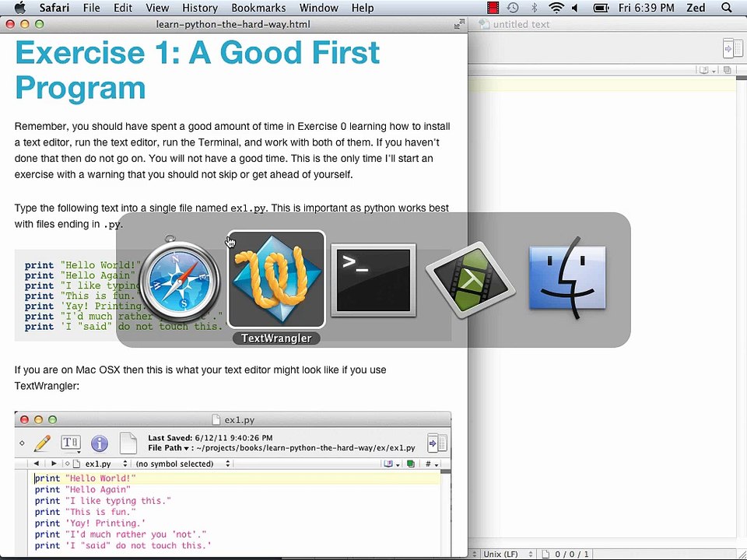The image size is (747, 560).
Task: Open the Window menu
Action: click(319, 8)
